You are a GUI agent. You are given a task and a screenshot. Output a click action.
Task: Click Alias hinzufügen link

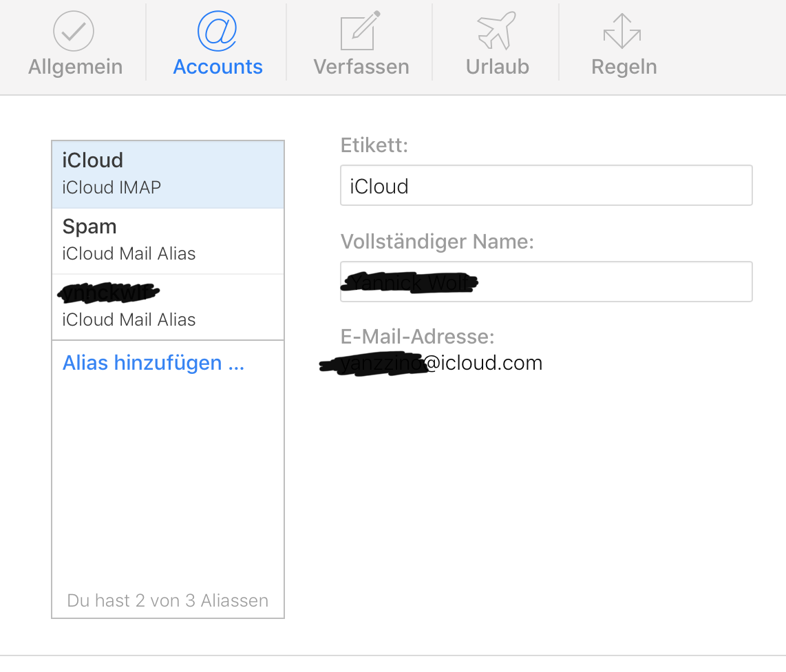pos(153,363)
